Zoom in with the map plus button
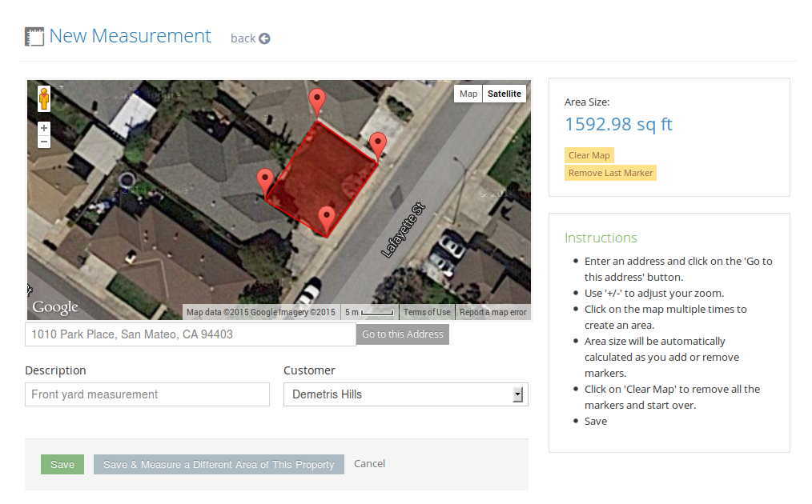Viewport: 812px width, 504px height. pyautogui.click(x=44, y=128)
